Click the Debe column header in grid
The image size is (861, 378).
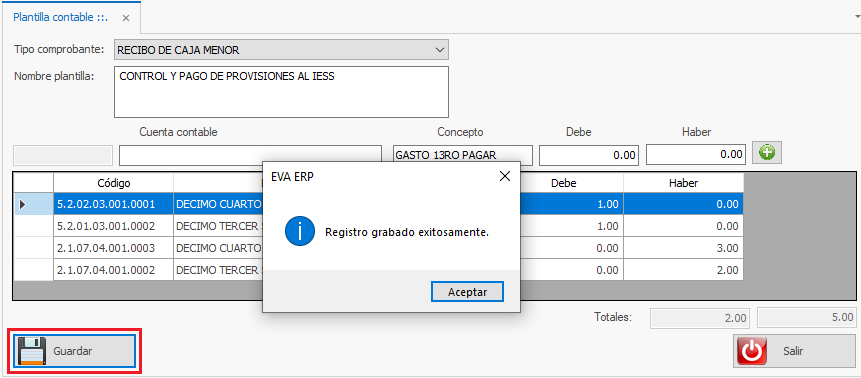pos(564,183)
